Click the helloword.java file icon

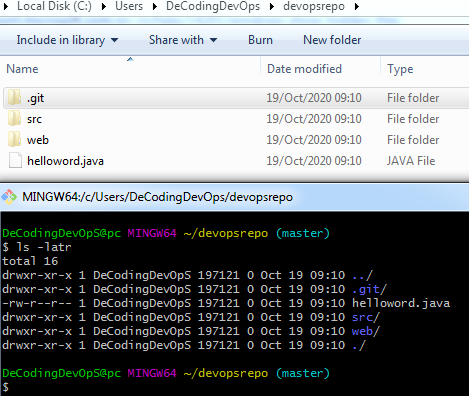(x=15, y=160)
